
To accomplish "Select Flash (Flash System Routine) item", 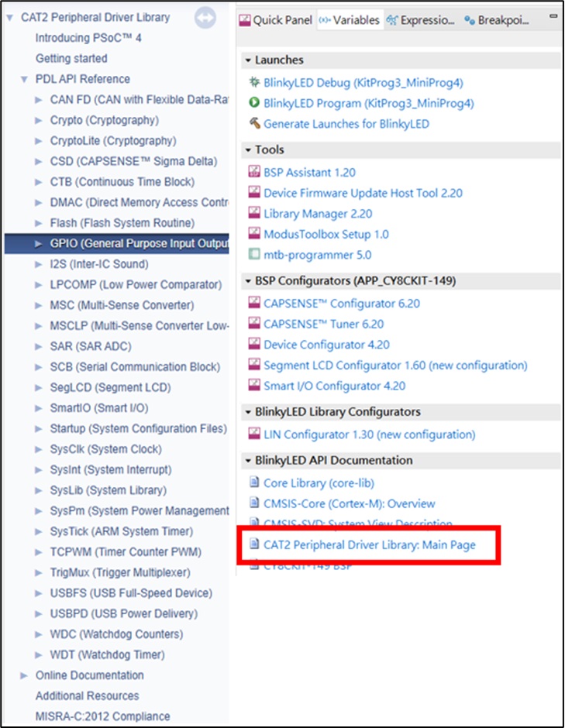I will point(122,223).
